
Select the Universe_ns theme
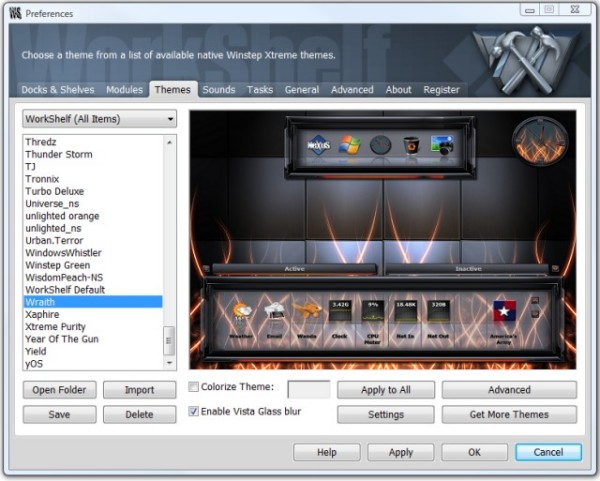pos(93,204)
